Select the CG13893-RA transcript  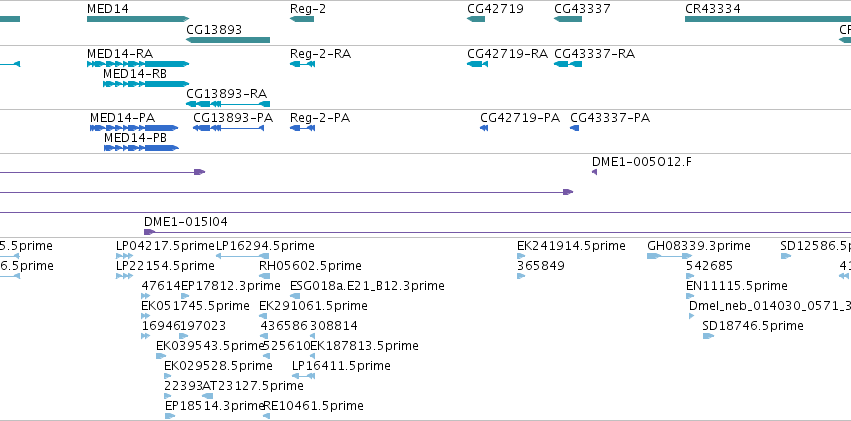pyautogui.click(x=228, y=104)
